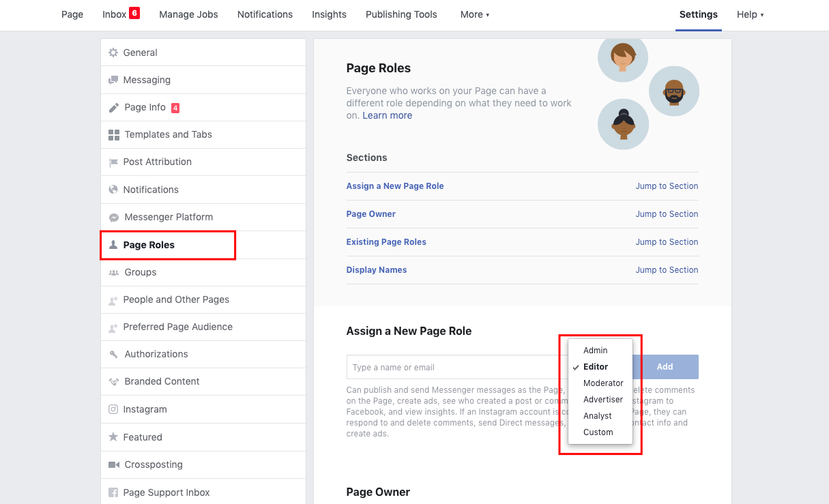Screen dimensions: 829x504
Task: Click the Templates and Tabs grid icon
Action: point(114,135)
